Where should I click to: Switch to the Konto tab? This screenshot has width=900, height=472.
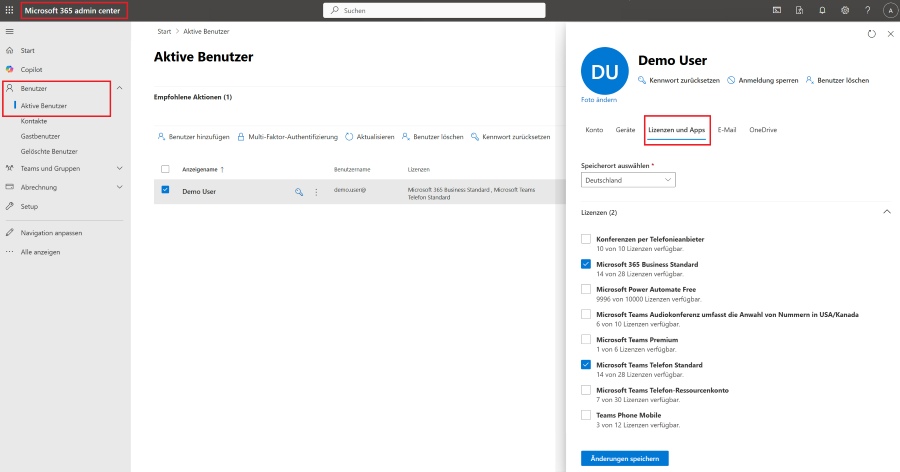coord(594,130)
